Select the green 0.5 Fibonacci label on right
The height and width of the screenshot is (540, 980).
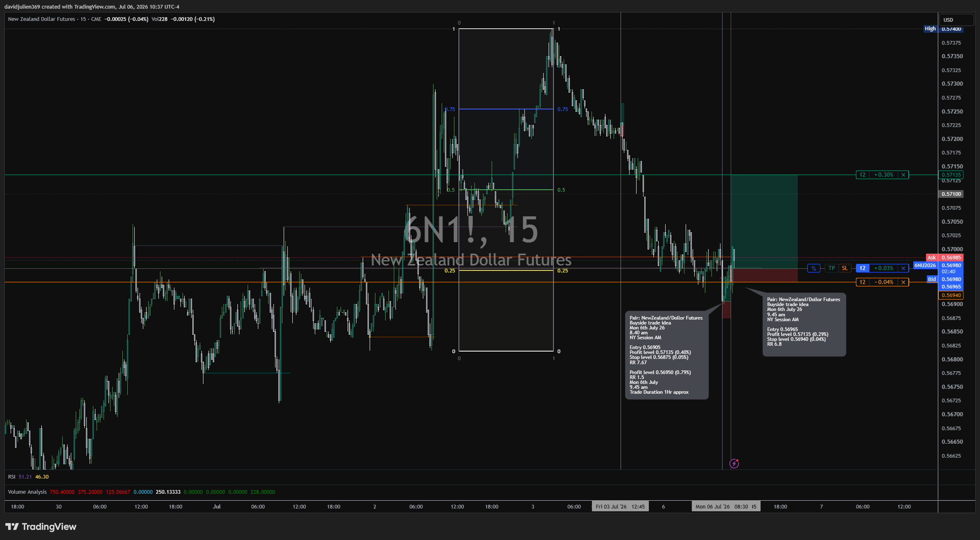coord(561,190)
